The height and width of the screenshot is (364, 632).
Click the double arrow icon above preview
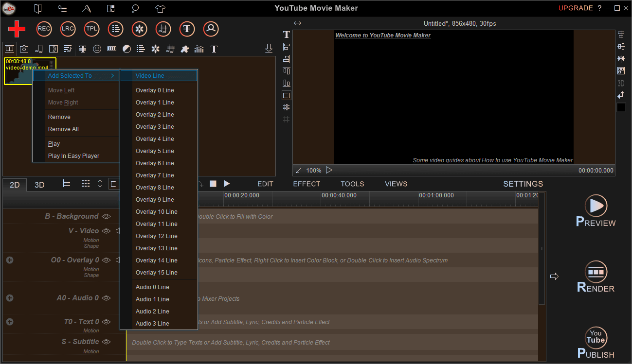click(x=298, y=23)
